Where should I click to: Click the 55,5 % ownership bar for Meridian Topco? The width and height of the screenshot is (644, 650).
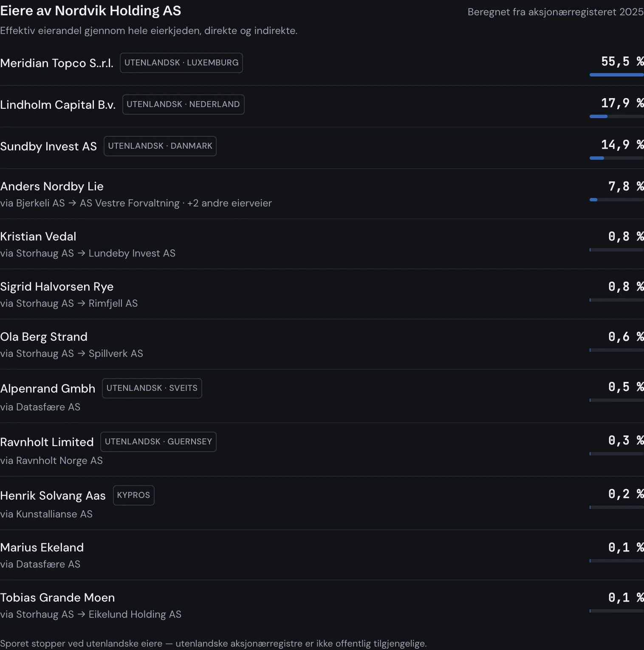pyautogui.click(x=617, y=75)
